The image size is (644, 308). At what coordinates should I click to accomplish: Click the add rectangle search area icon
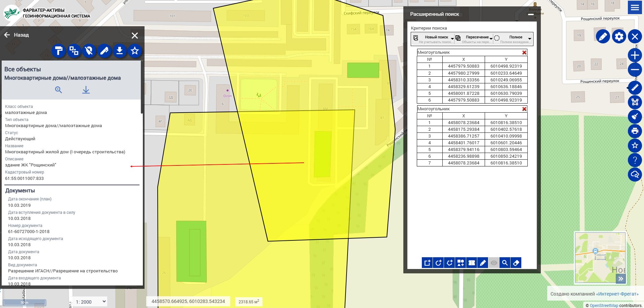427,263
